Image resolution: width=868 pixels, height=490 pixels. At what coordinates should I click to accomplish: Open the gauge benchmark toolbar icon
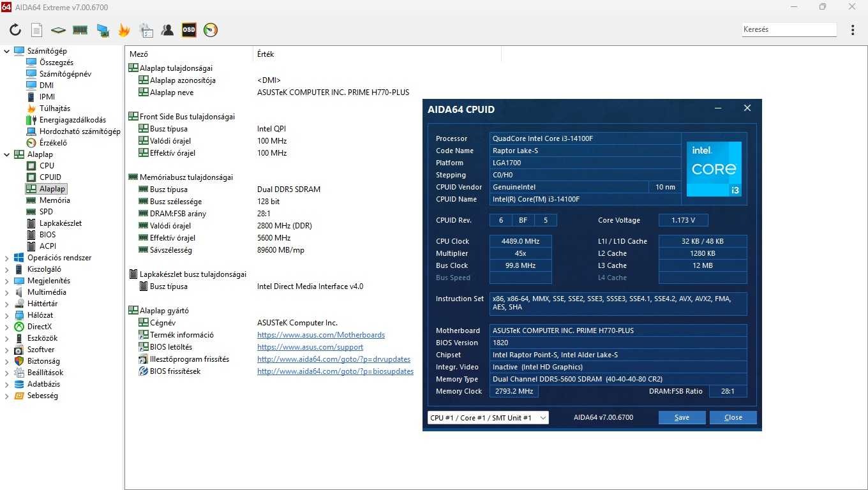[x=211, y=30]
